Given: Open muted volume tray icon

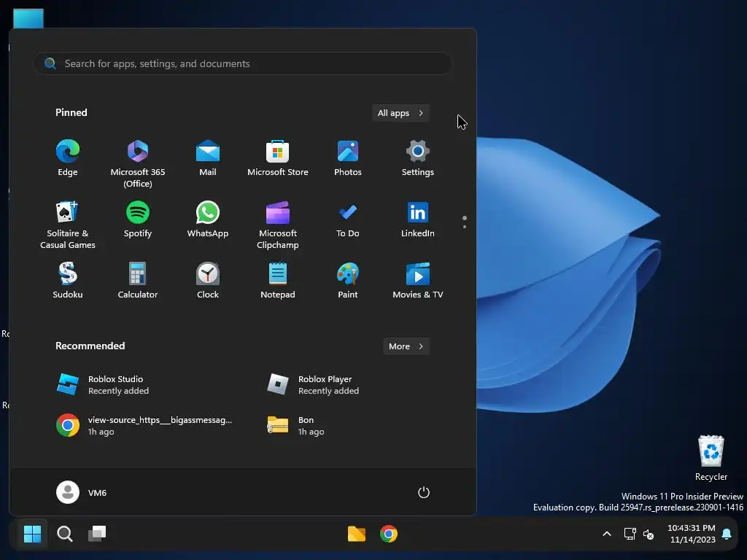Looking at the screenshot, I should (x=649, y=534).
